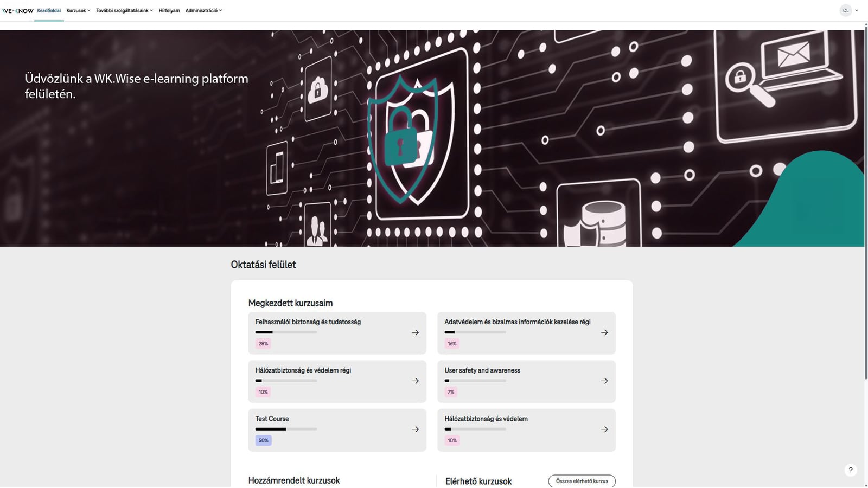Click arrow on Adatvédelem és bizalmas információk card
This screenshot has width=868, height=488.
click(x=604, y=332)
